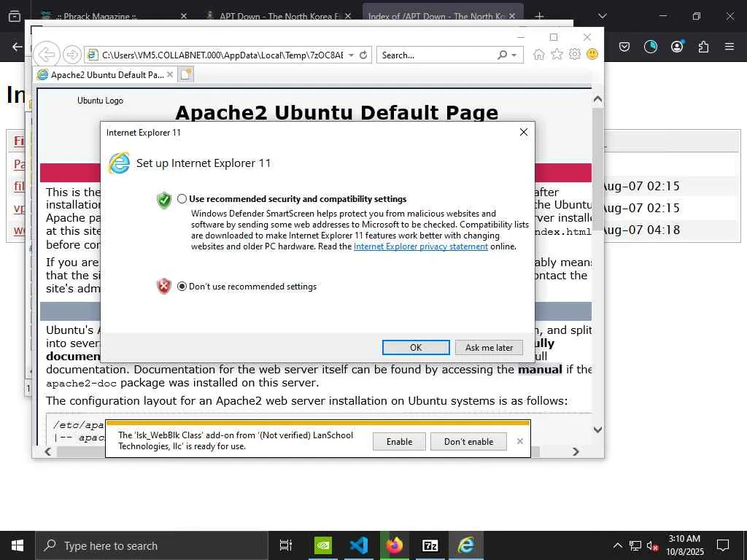The height and width of the screenshot is (560, 747).
Task: Open the Firefox View icon
Action: [x=15, y=16]
